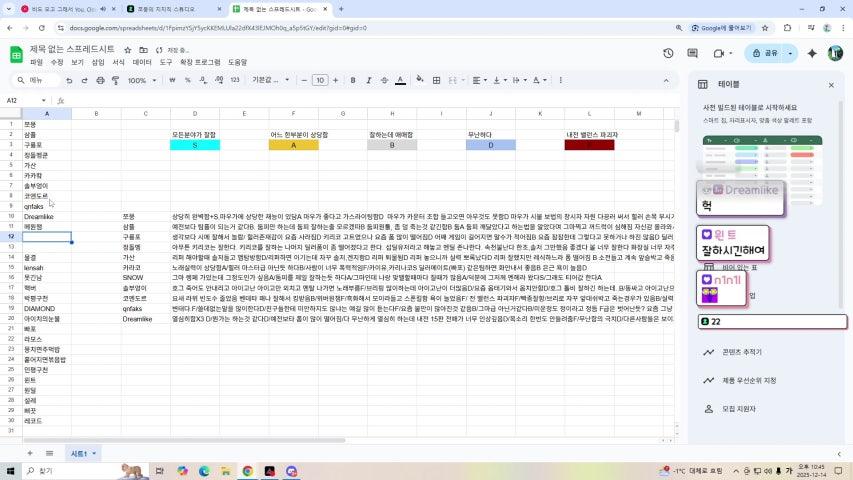The width and height of the screenshot is (853, 480).
Task: Click the Gemini sparkle icon
Action: tap(812, 53)
